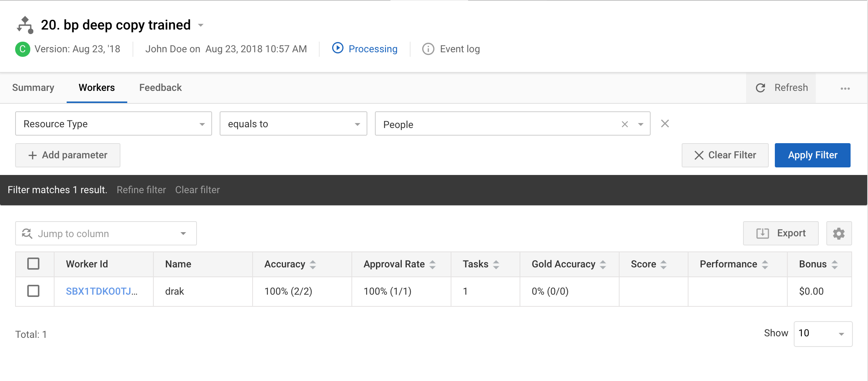
Task: Remove the filter row with the X icon
Action: tap(665, 123)
